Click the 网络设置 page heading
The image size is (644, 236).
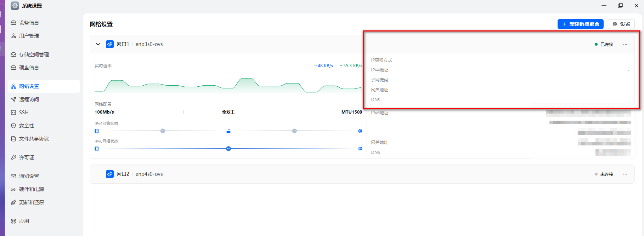tap(101, 24)
